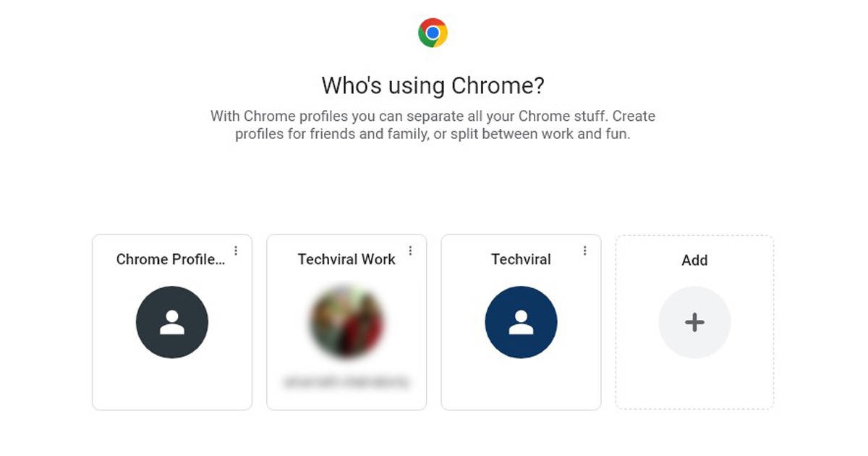Screen dimensions: 868x456
Task: Click the Chrome logo at the top
Action: click(433, 33)
